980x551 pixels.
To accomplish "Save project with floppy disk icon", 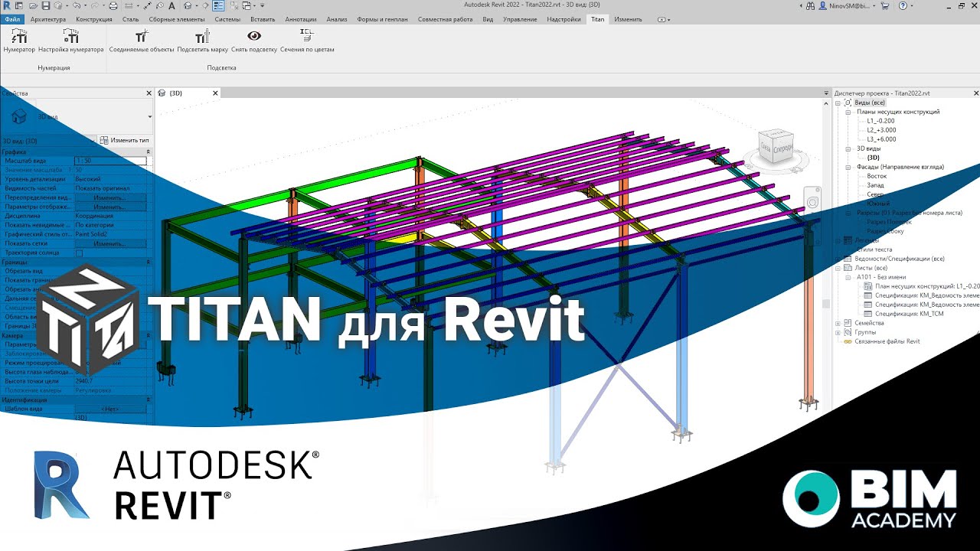I will pos(46,5).
